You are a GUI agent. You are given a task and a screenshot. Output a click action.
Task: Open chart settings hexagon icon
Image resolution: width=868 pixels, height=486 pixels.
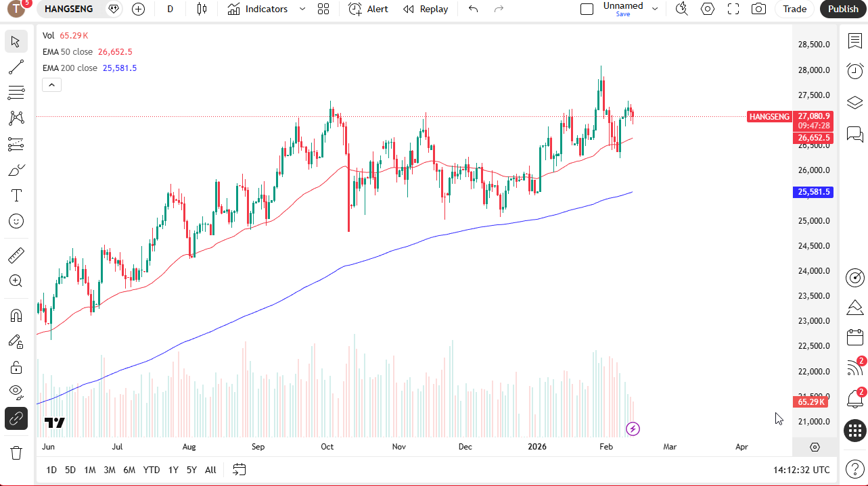tap(708, 9)
